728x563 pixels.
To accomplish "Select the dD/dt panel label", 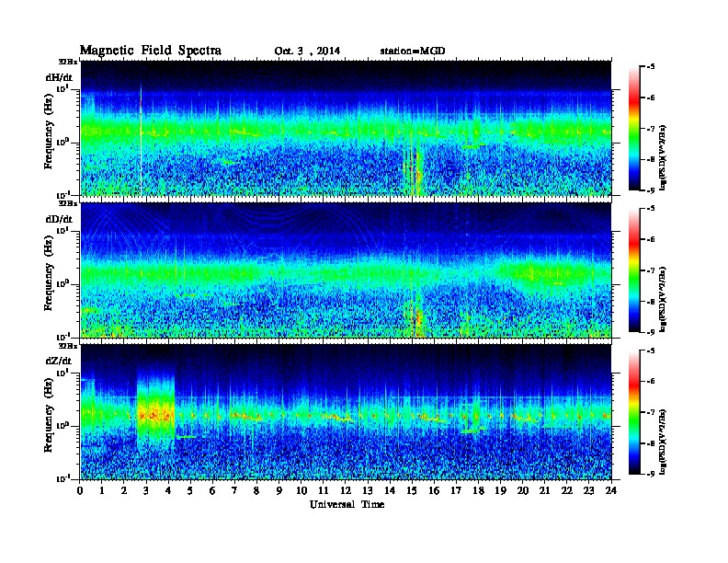I will (59, 219).
